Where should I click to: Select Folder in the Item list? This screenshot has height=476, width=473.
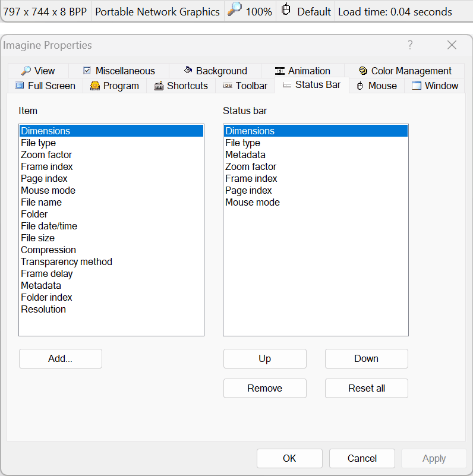[112, 214]
